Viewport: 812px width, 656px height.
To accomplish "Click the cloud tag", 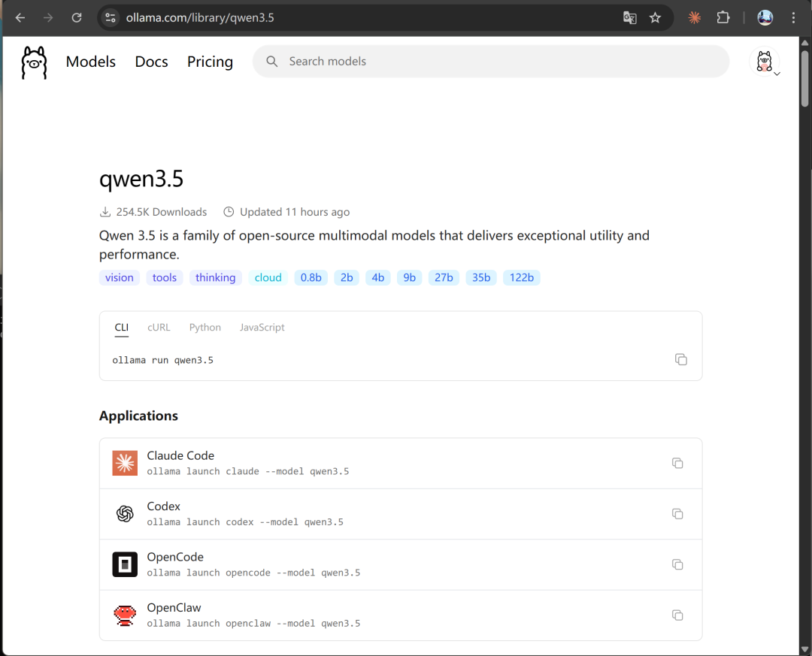I will point(268,277).
